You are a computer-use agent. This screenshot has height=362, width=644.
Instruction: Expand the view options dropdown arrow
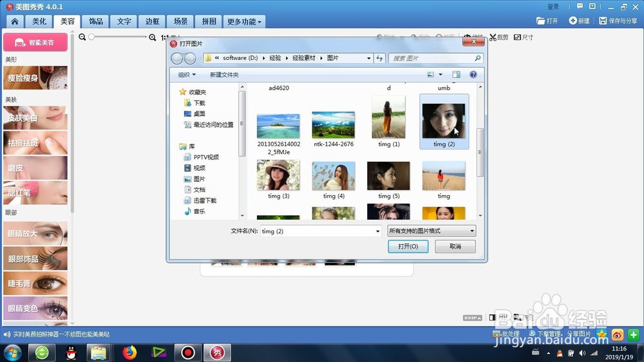click(x=440, y=74)
